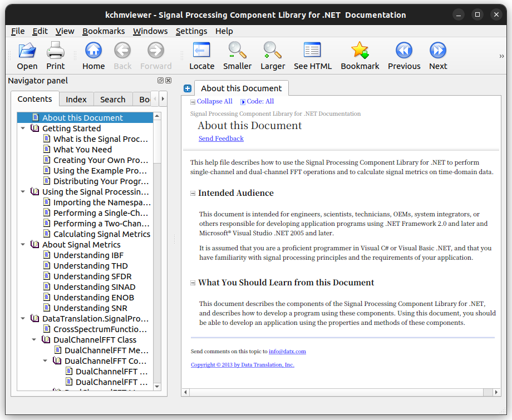Open the Settings menu

pyautogui.click(x=191, y=31)
